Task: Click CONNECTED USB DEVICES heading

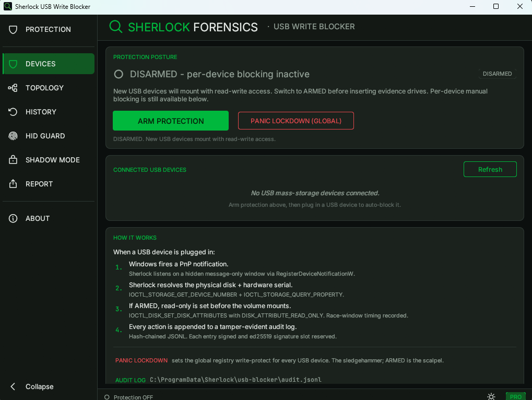Action: [150, 170]
